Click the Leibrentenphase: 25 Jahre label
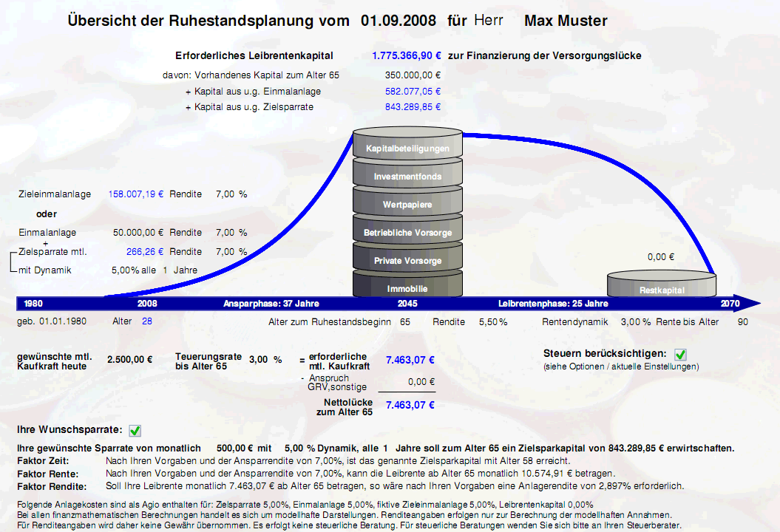Viewport: 780px width, 532px height. 553,303
